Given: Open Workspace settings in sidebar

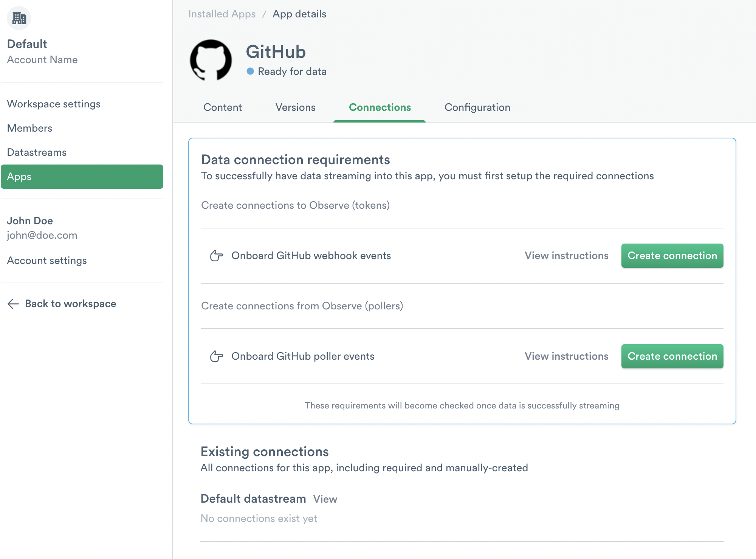Looking at the screenshot, I should tap(54, 104).
